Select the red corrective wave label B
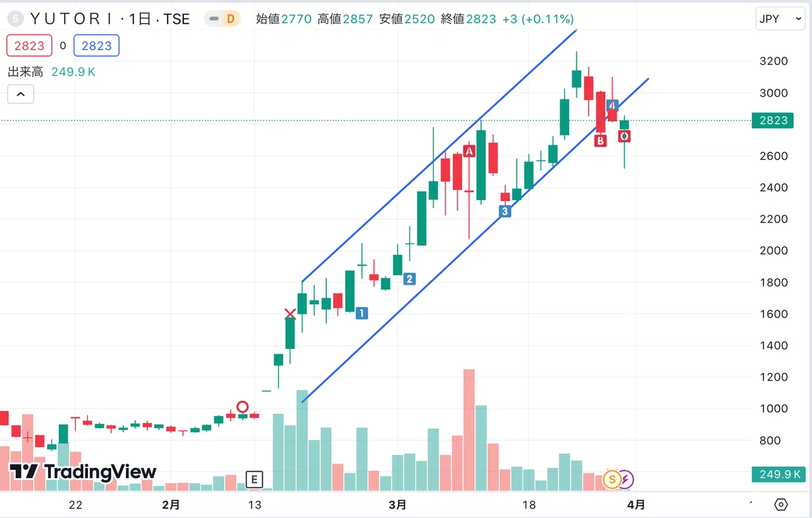812x518 pixels. 600,141
